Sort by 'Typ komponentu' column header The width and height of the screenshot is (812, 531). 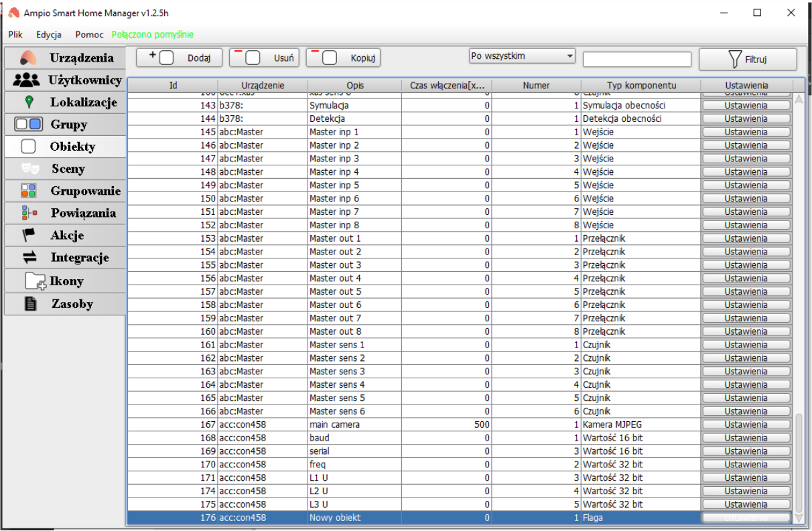click(x=641, y=85)
